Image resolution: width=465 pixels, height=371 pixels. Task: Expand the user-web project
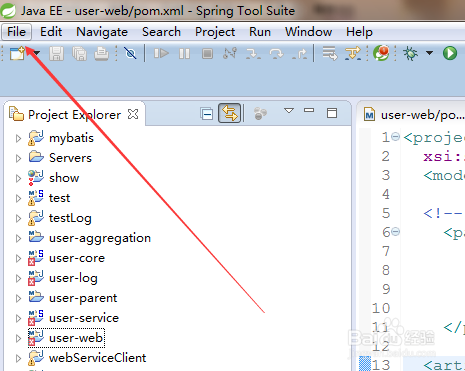click(x=18, y=338)
